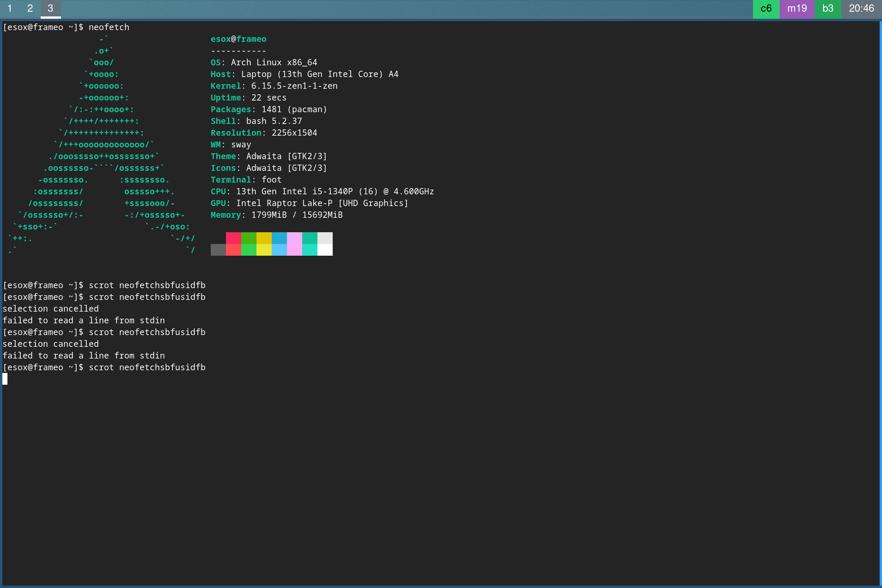Image resolution: width=882 pixels, height=588 pixels.
Task: Click the 'OS: Arch Linux x86_64' line
Action: tap(264, 63)
